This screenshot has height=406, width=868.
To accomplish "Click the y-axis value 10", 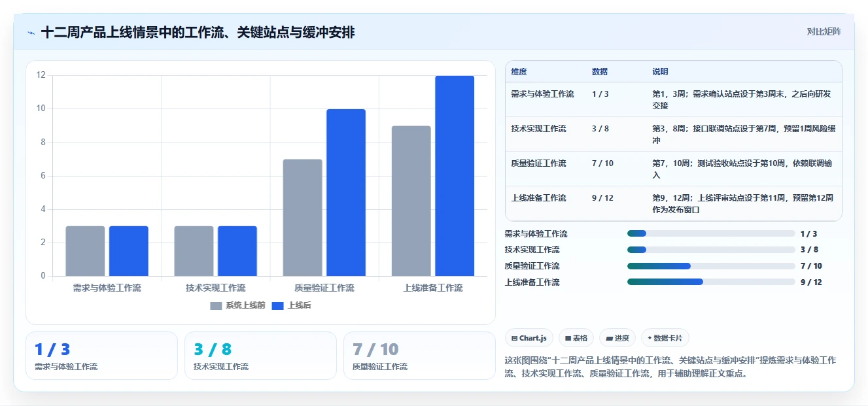I will [41, 109].
